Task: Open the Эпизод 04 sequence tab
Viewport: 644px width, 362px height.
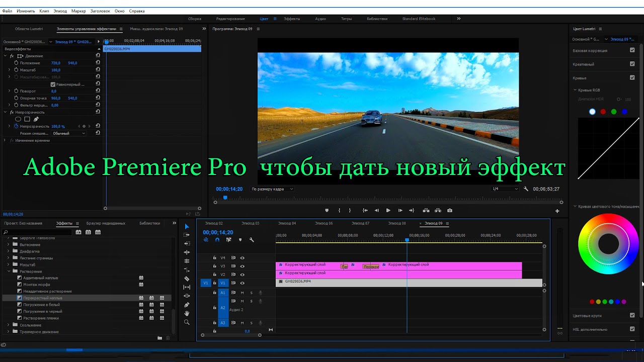Action: 287,223
